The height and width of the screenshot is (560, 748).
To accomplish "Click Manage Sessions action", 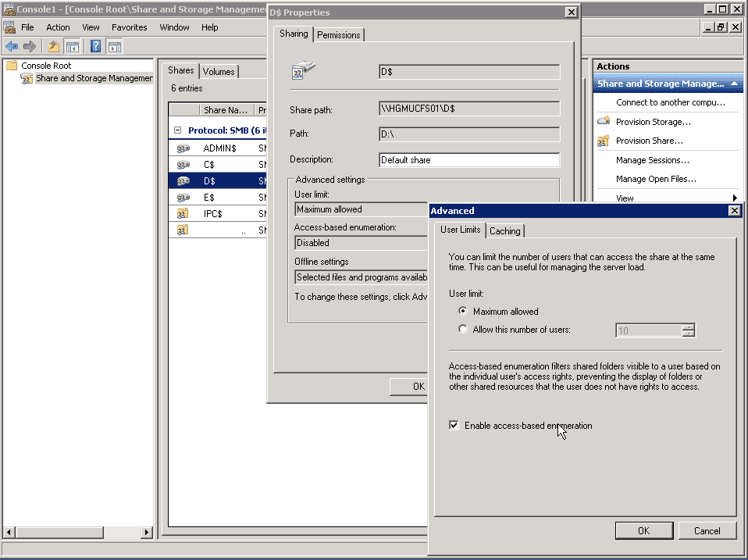I will (x=652, y=160).
